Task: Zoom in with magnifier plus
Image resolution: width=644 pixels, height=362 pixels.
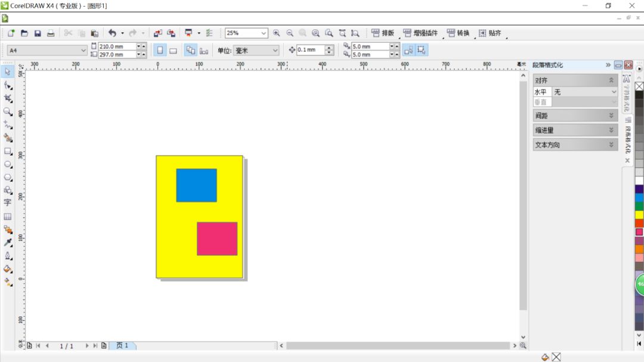Action: pos(277,33)
